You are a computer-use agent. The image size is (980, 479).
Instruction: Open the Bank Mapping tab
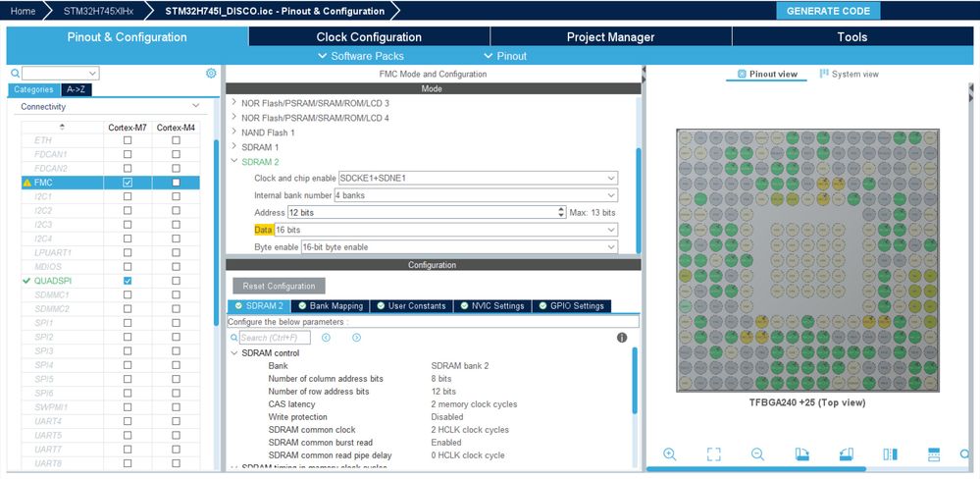click(331, 306)
